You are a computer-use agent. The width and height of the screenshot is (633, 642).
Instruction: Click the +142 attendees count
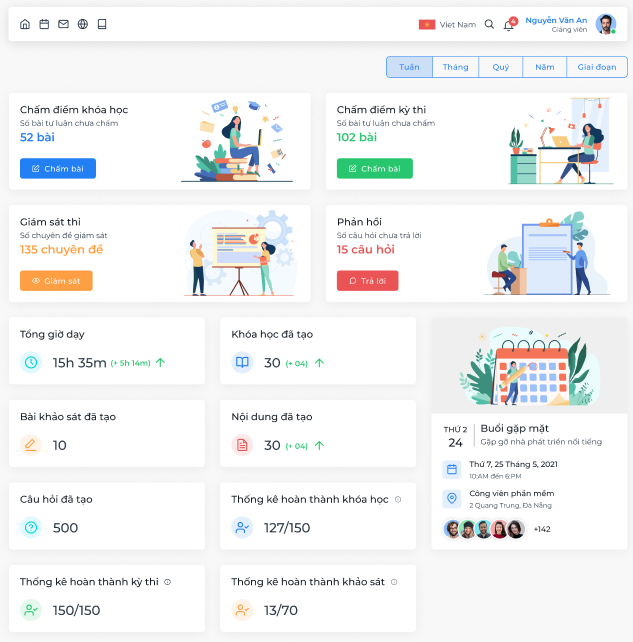541,529
